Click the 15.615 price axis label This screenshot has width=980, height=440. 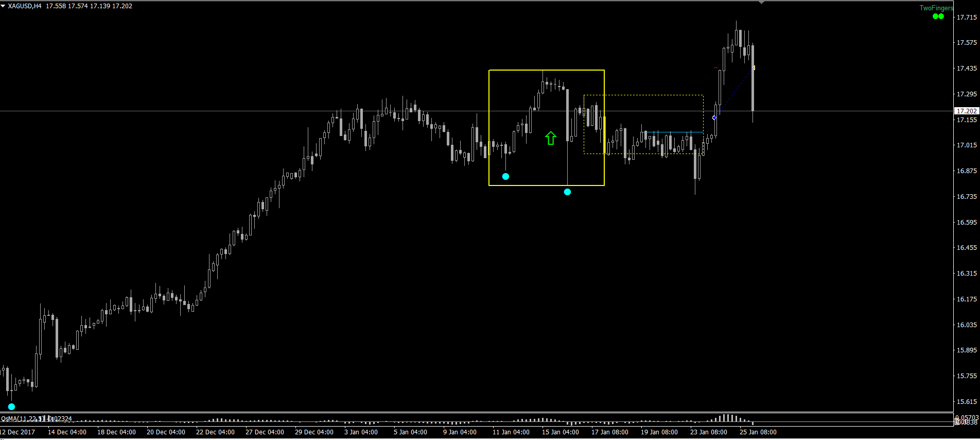[967, 402]
